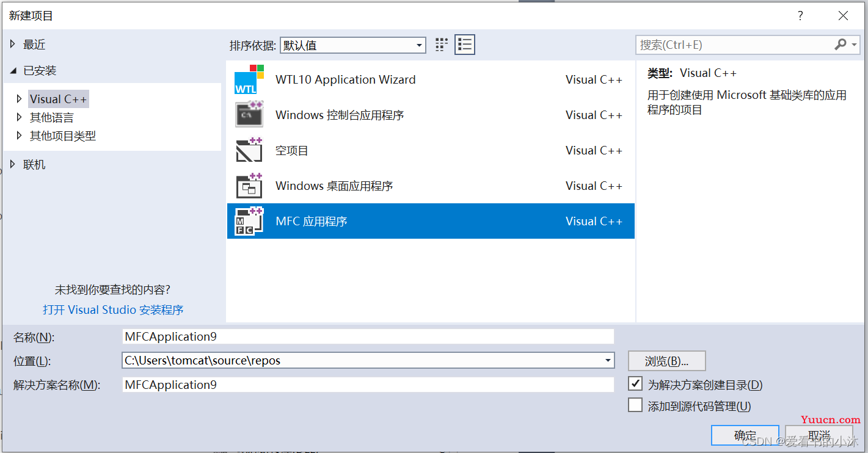
Task: Click the WTL10 Application Wizard icon
Action: [249, 79]
